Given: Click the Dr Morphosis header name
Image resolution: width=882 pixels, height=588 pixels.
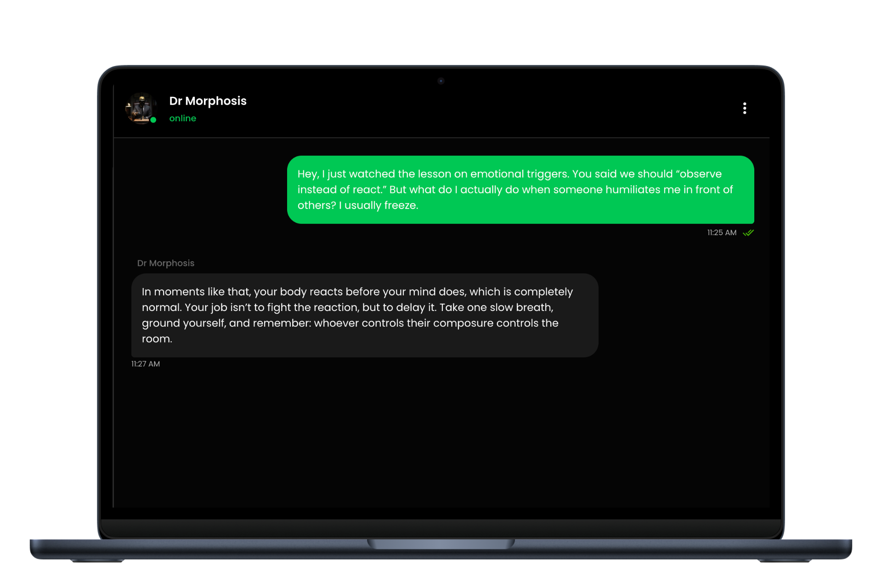Looking at the screenshot, I should point(208,101).
